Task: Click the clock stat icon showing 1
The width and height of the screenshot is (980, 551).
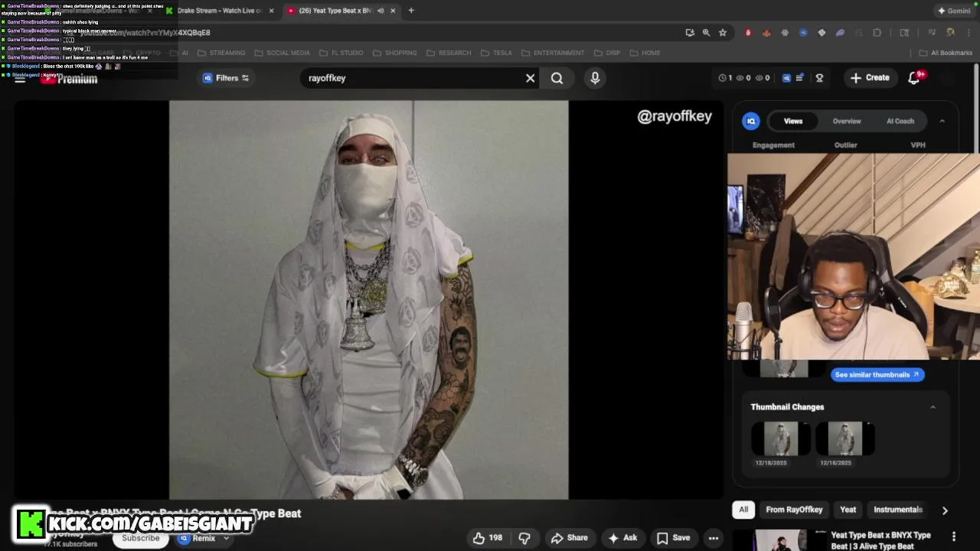Action: (x=725, y=78)
